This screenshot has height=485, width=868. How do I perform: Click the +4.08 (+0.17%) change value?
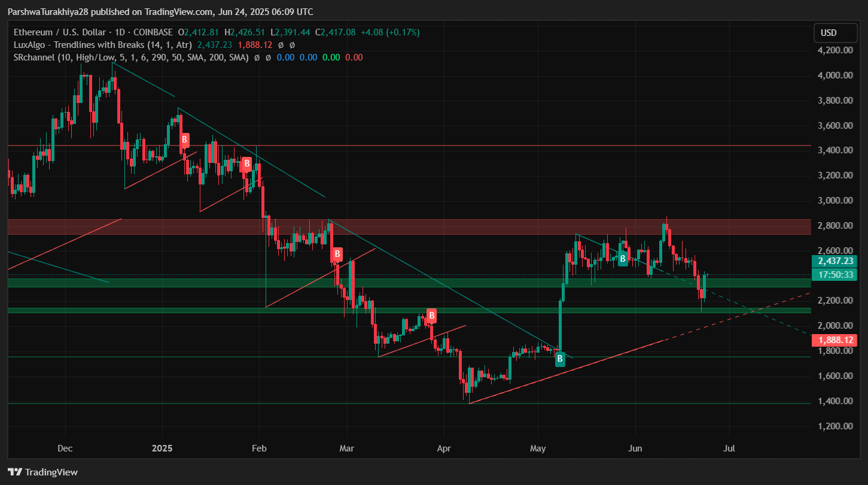pos(389,32)
